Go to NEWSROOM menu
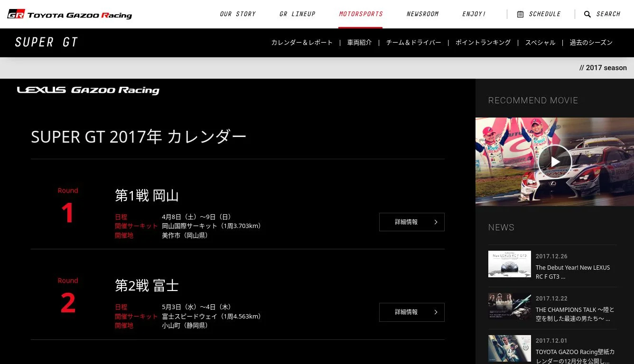Screen dimensions: 634x364 (x=422, y=14)
